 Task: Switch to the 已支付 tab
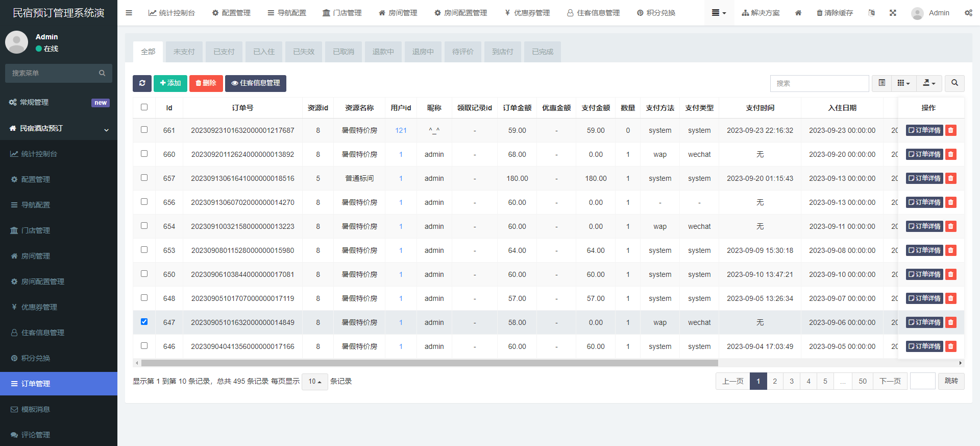[x=224, y=52]
